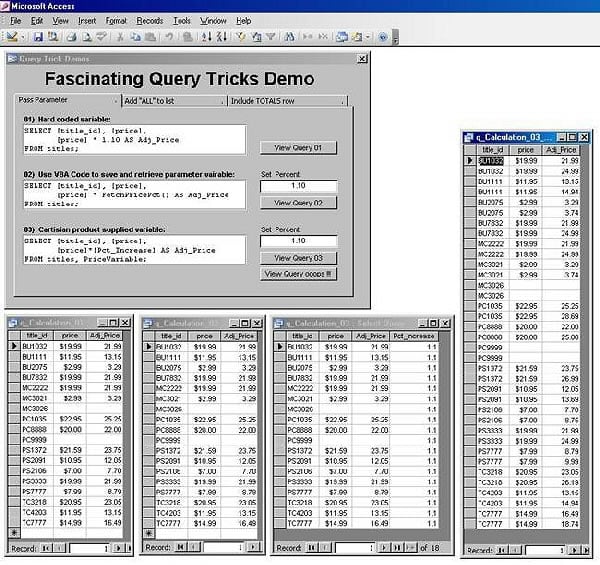Viewport: 600px width, 565px height.
Task: Click Pct_Increase column header in the third query window
Action: [414, 336]
